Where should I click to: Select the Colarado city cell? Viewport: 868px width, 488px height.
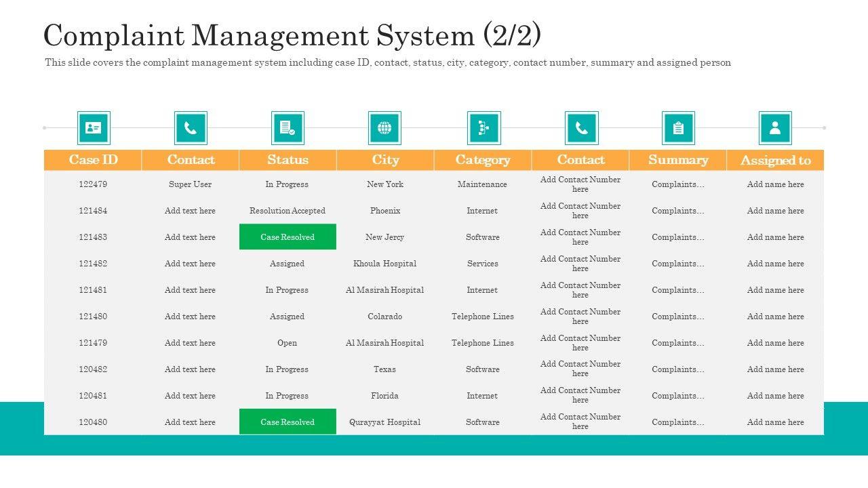[385, 317]
